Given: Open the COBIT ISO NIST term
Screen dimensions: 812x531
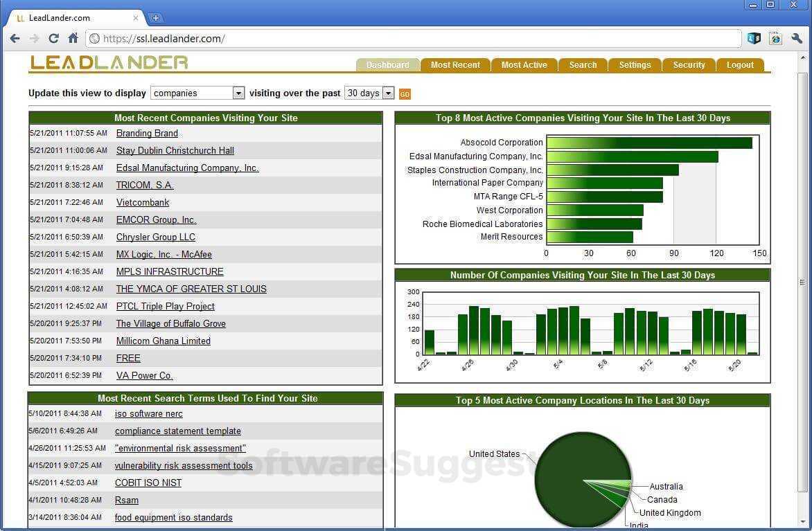Looking at the screenshot, I should (148, 483).
